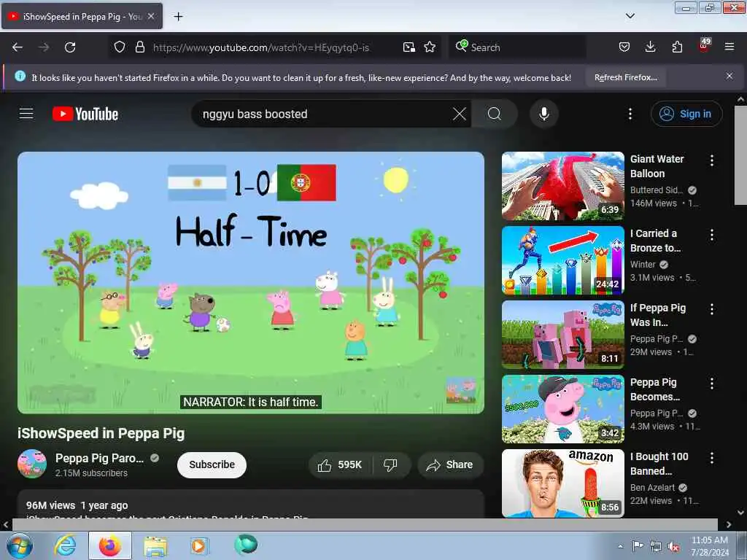Open I Bought 100 Banned thumbnail
Viewport: 747px width, 560px height.
click(x=562, y=483)
